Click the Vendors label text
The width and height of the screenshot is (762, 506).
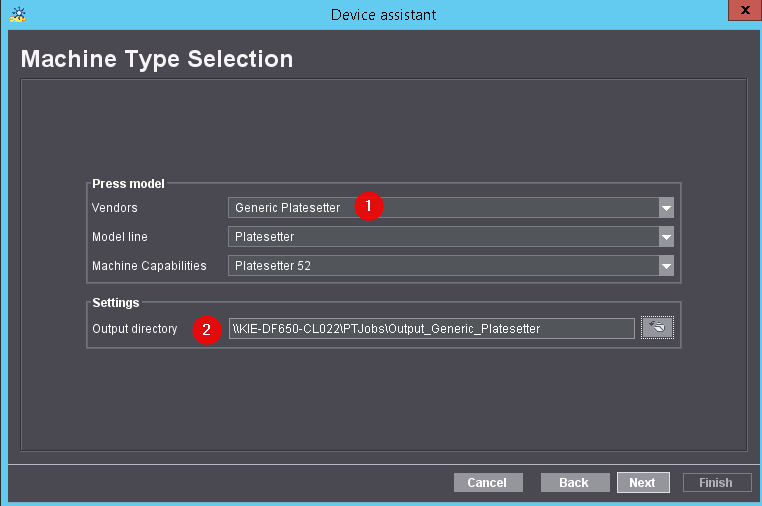(115, 208)
